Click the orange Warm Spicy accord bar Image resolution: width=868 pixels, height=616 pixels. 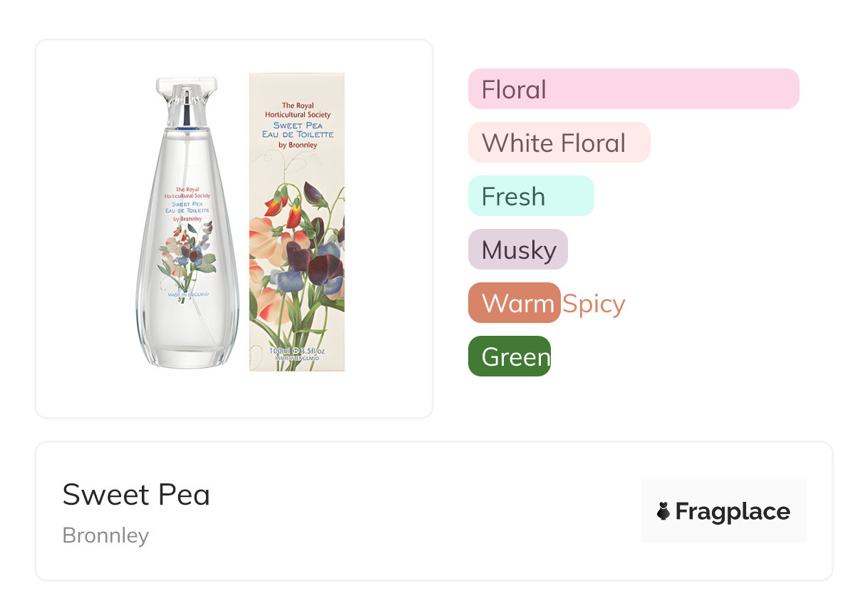point(515,303)
